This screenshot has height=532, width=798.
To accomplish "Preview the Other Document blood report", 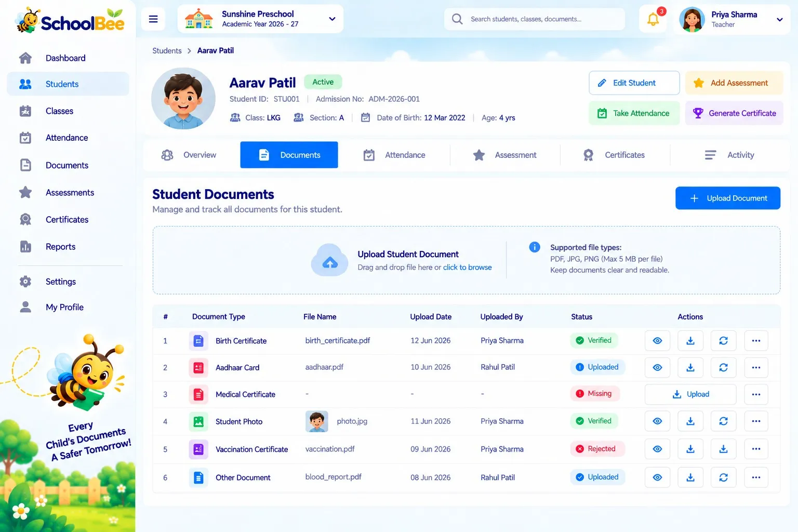I will click(x=657, y=477).
